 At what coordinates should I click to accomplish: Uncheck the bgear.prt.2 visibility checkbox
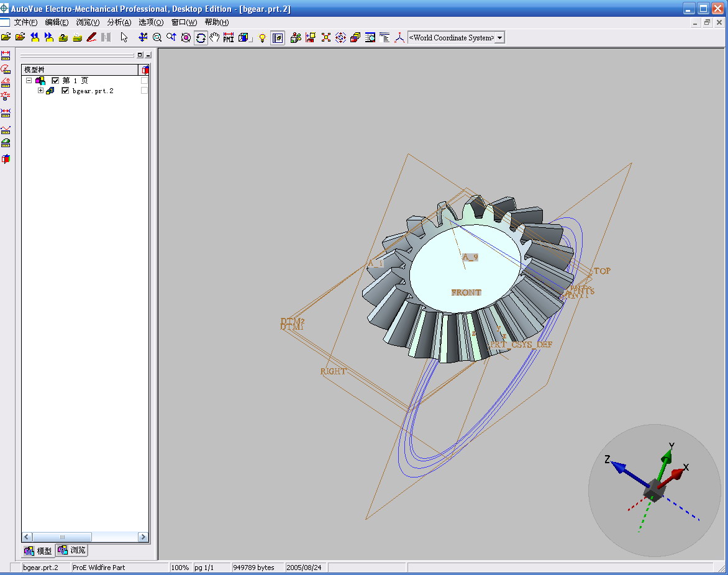click(65, 91)
